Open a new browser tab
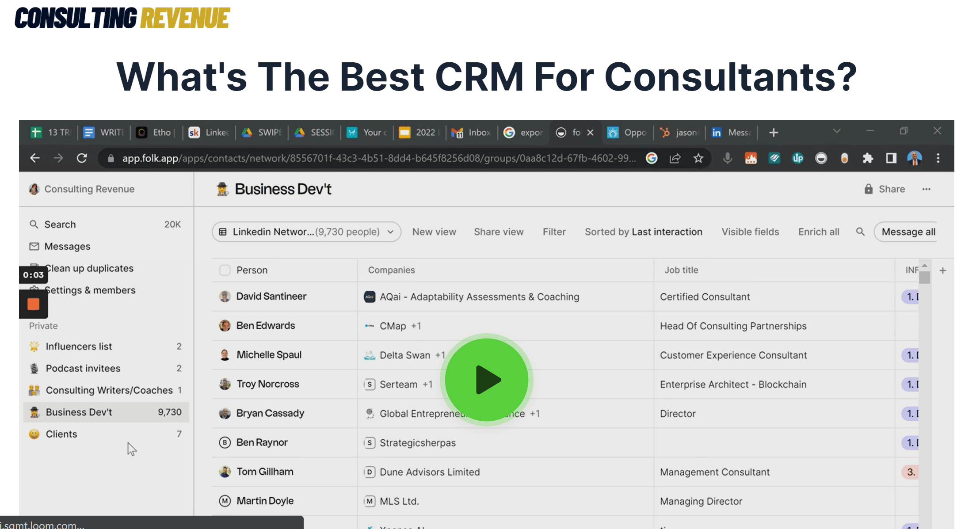 (774, 133)
